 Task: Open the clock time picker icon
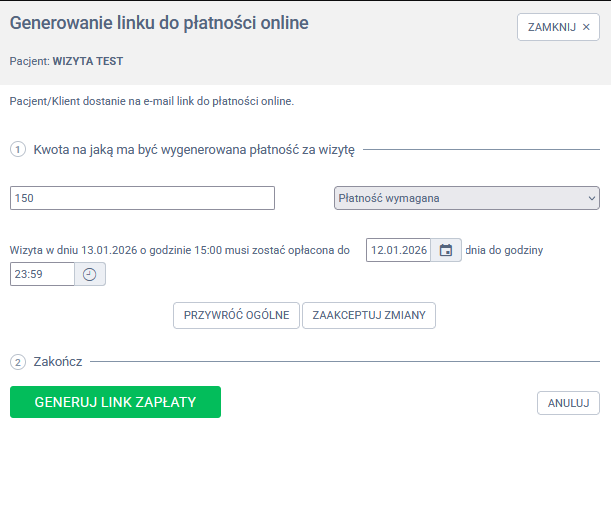90,274
